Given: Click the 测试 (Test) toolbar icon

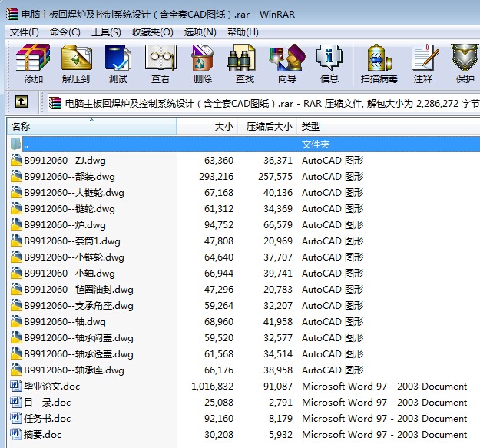Looking at the screenshot, I should tap(118, 58).
